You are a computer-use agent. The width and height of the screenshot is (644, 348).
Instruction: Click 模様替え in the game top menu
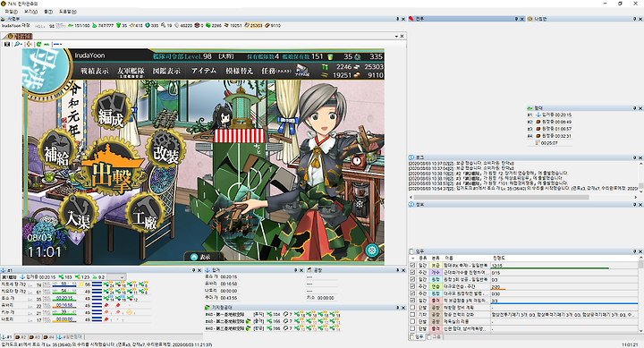point(239,71)
